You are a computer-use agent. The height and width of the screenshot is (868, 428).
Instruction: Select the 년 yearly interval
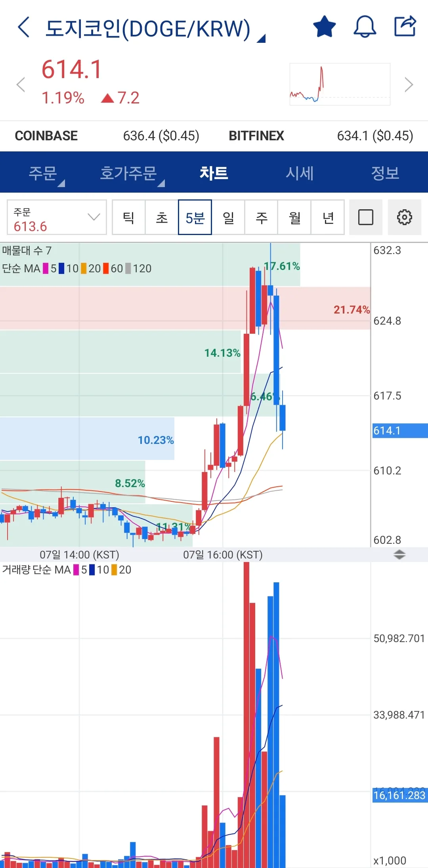(x=328, y=217)
